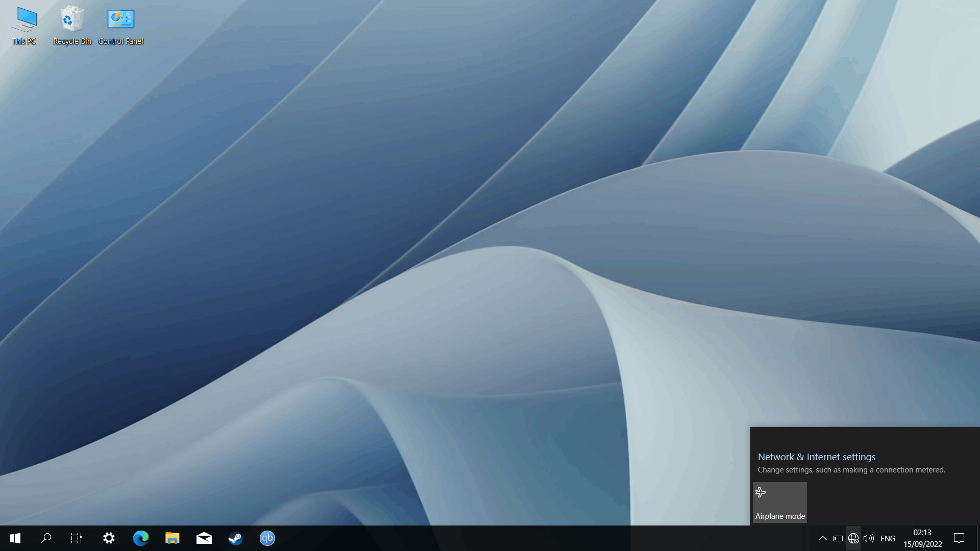
Task: Launch Settings gear from the taskbar
Action: pos(109,538)
